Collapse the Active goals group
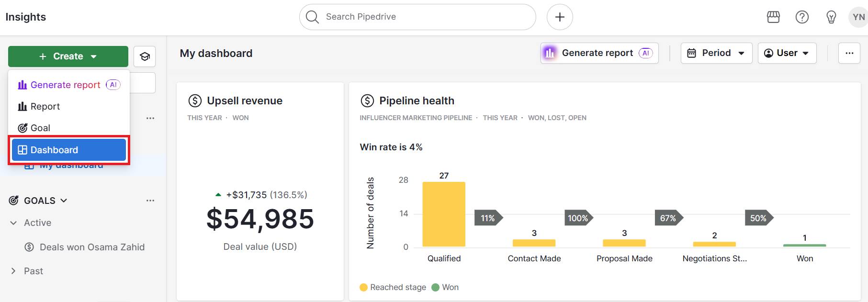The width and height of the screenshot is (868, 302). 13,223
